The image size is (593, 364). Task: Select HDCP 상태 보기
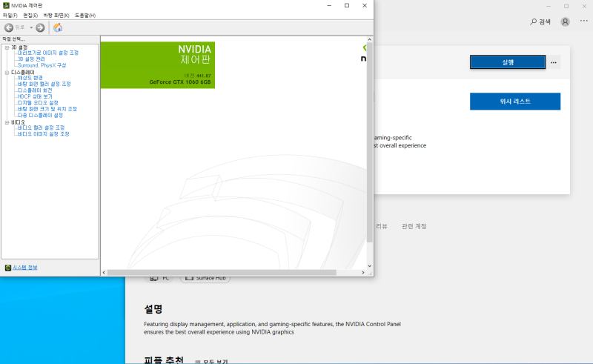pyautogui.click(x=35, y=96)
